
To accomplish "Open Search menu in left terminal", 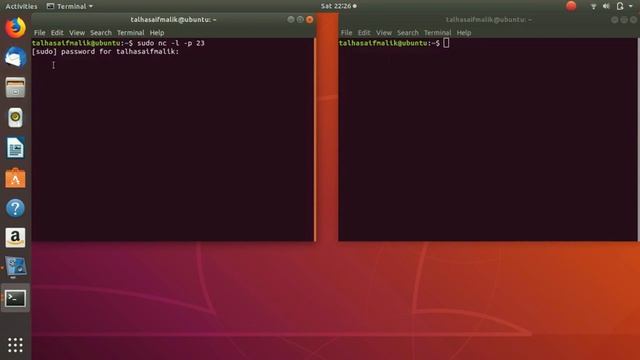I will pos(101,33).
